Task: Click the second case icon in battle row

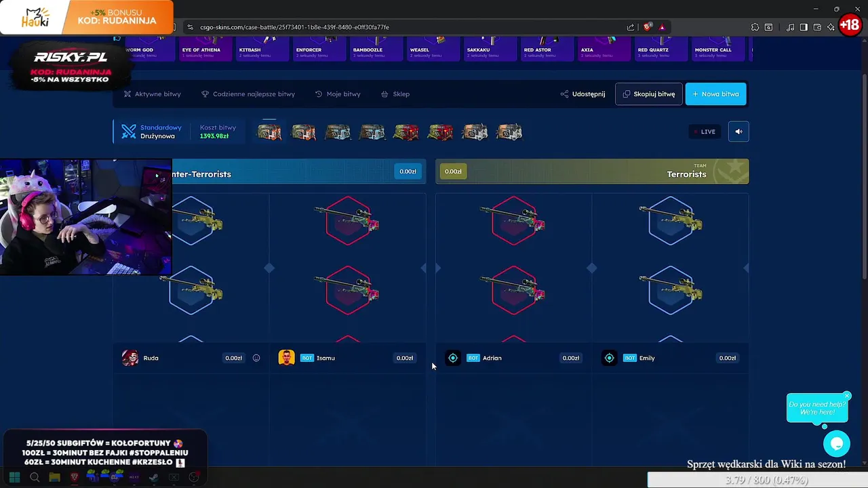Action: click(x=303, y=131)
